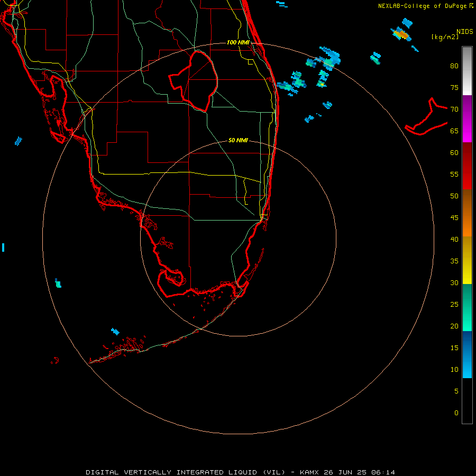Viewport: 476px width, 476px height.
Task: Select the 20 value on the legend
Action: coord(454,326)
